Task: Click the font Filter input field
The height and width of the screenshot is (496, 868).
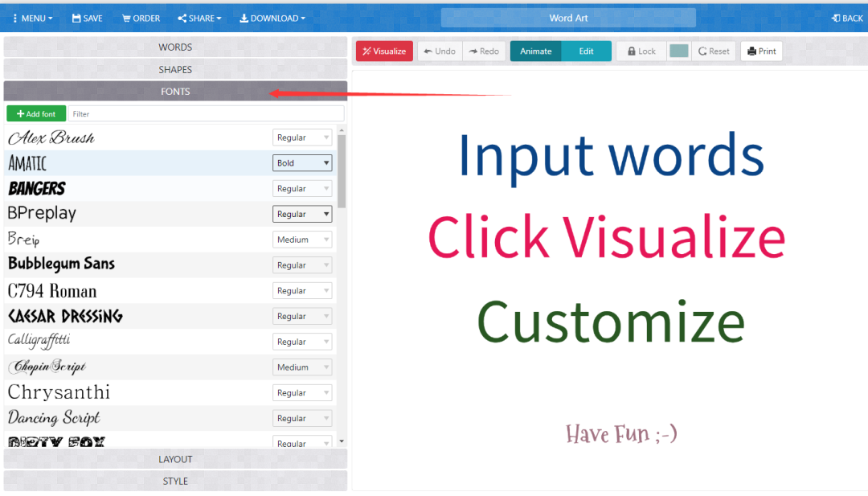Action: (206, 113)
